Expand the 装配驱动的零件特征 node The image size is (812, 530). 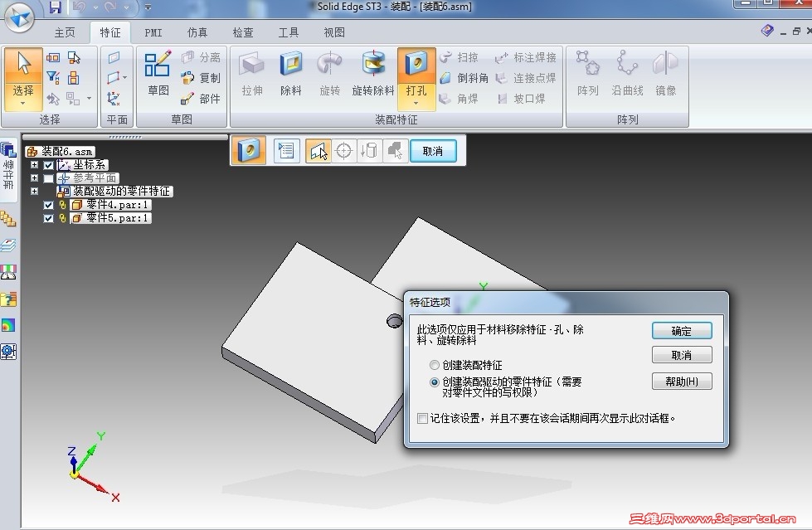point(34,191)
